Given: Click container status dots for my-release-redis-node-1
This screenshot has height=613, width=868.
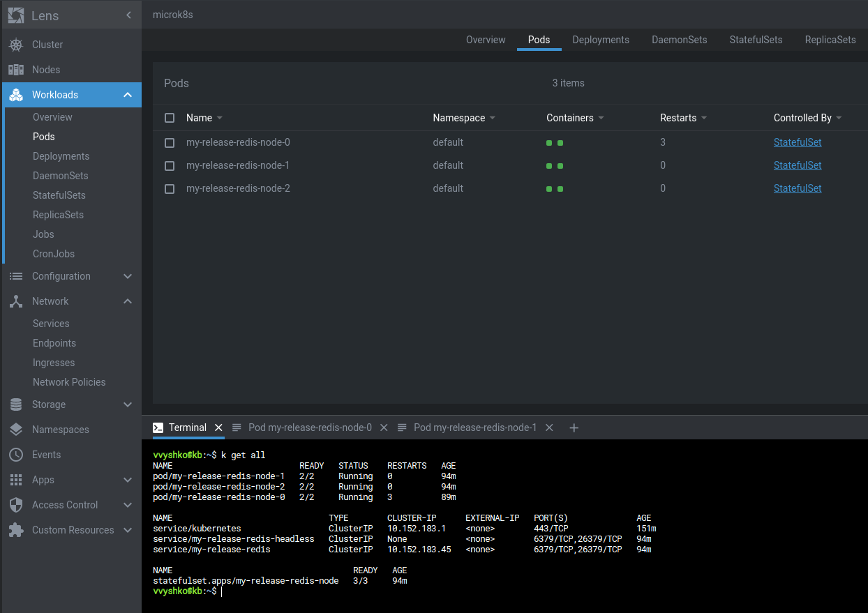Looking at the screenshot, I should (555, 166).
